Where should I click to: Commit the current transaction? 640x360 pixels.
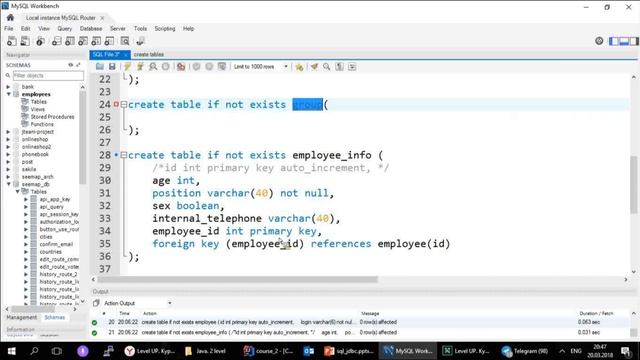(x=196, y=67)
